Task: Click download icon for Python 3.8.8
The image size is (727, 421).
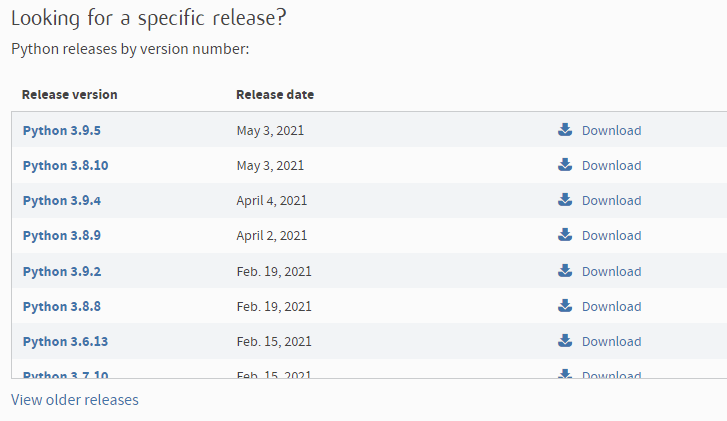Action: (565, 306)
